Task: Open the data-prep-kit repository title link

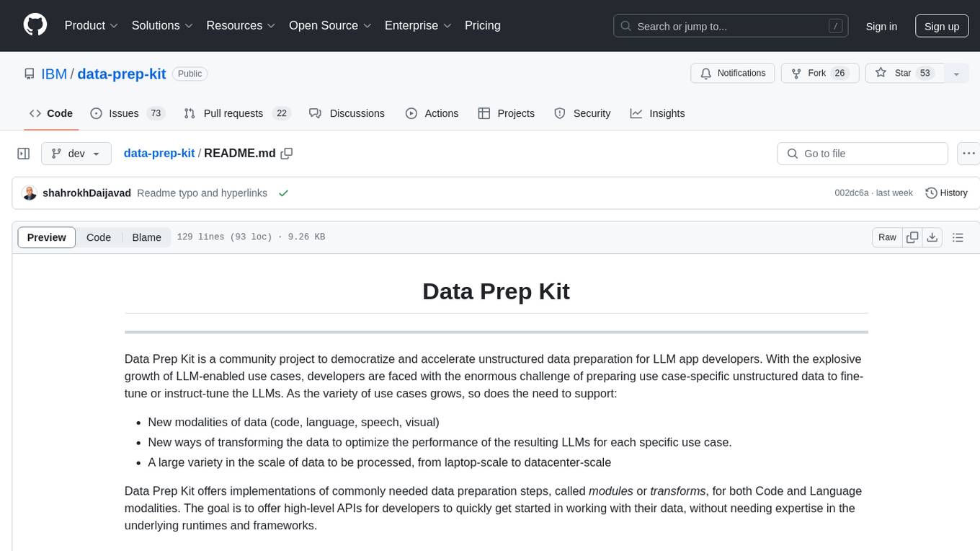Action: pyautogui.click(x=122, y=74)
